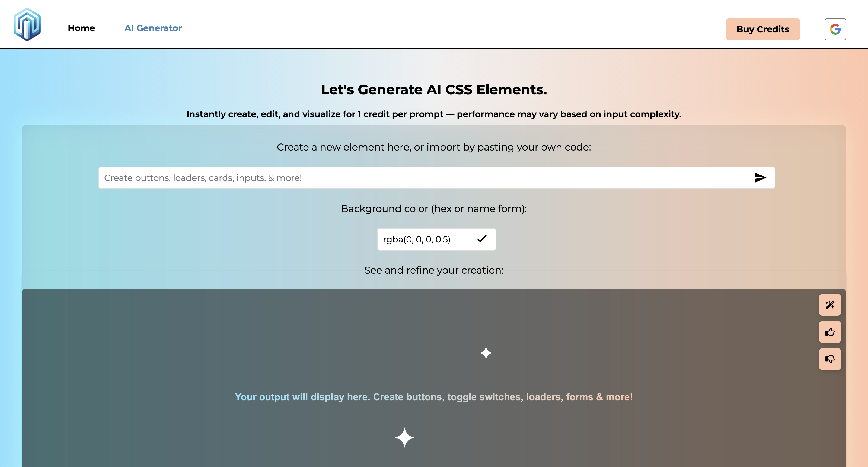Click the large sparkle star in preview
Screen dimensions: 868x467
(404, 437)
